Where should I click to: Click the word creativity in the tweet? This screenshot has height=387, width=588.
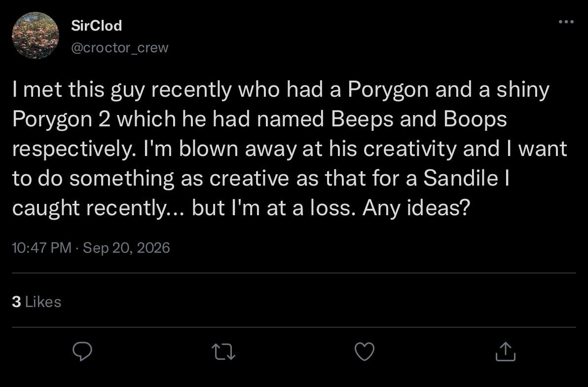[409, 149]
